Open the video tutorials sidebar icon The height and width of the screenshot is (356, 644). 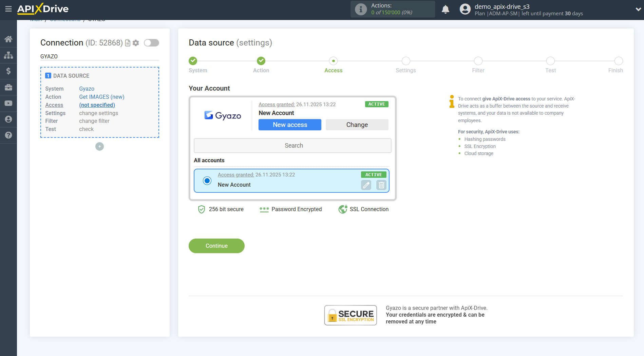coord(8,103)
